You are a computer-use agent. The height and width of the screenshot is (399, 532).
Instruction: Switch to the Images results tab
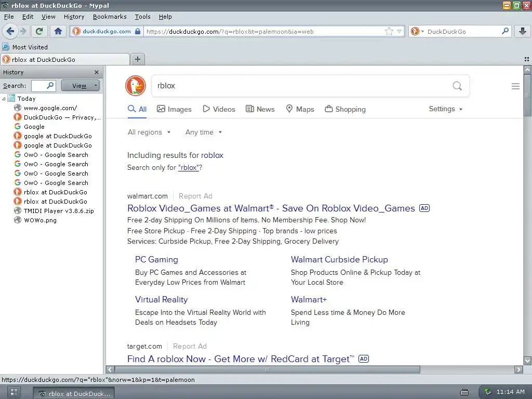[174, 109]
